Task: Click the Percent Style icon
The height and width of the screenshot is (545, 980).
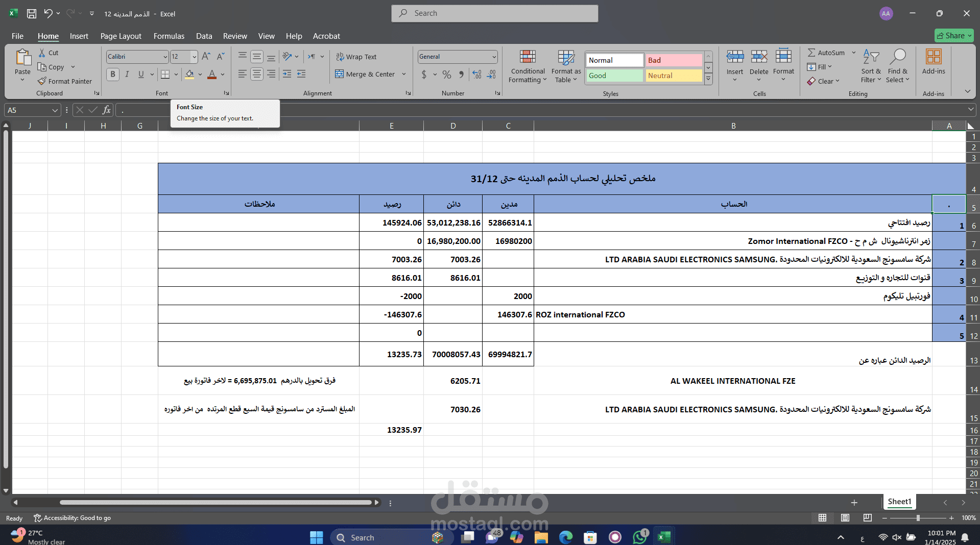Action: pyautogui.click(x=447, y=75)
